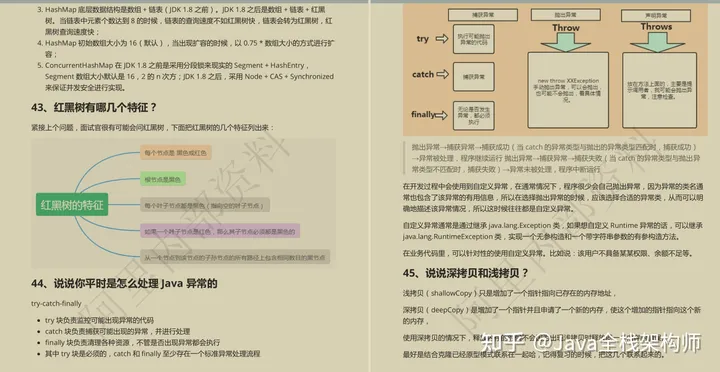Click the sentence '紧接上个问题，面试官很有可能会问红黑树'
The height and width of the screenshot is (372, 720).
click(x=152, y=127)
